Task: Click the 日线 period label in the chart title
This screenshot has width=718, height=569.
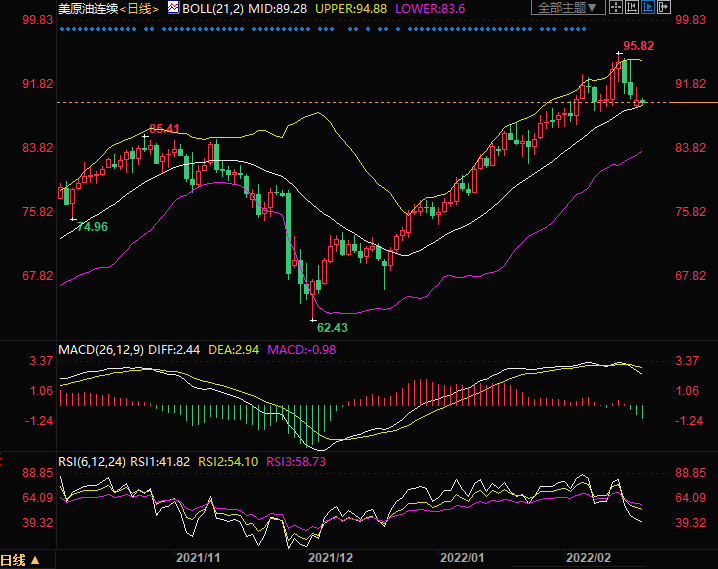Action: click(139, 8)
